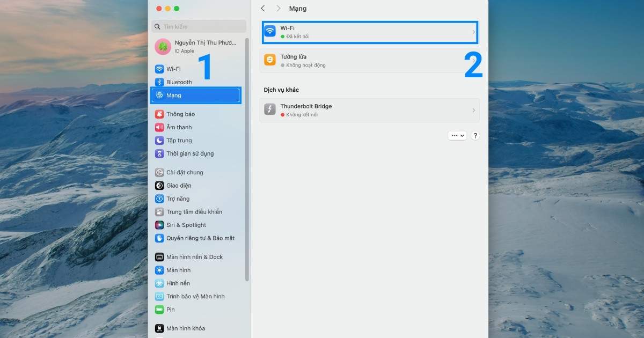Image resolution: width=644 pixels, height=338 pixels.
Task: Click the help question mark button
Action: pyautogui.click(x=475, y=136)
